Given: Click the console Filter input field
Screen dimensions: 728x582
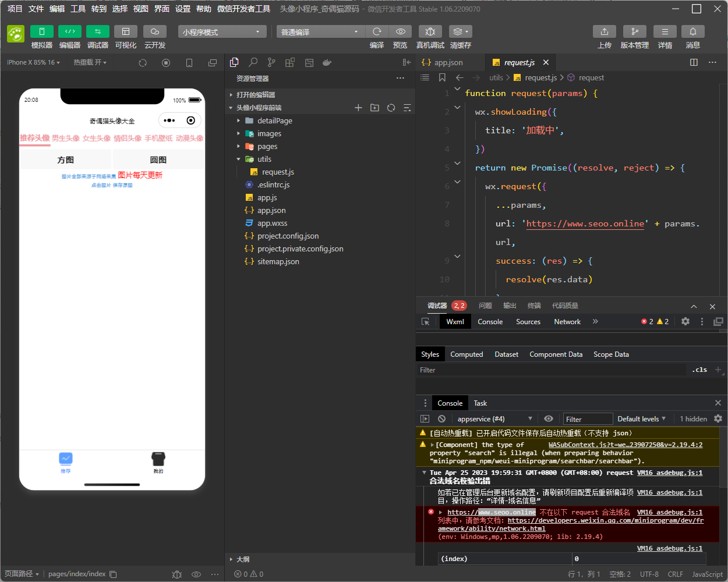Looking at the screenshot, I should click(588, 419).
